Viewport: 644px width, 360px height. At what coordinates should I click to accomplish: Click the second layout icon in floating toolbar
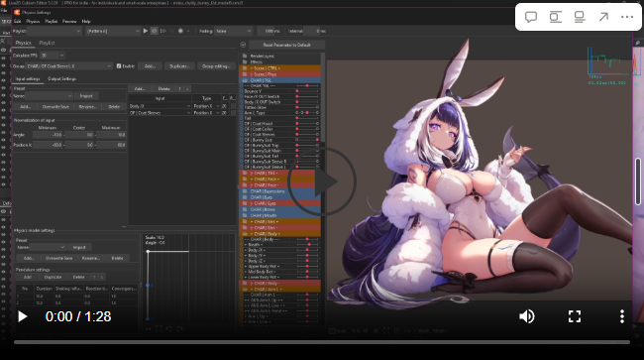coord(555,17)
